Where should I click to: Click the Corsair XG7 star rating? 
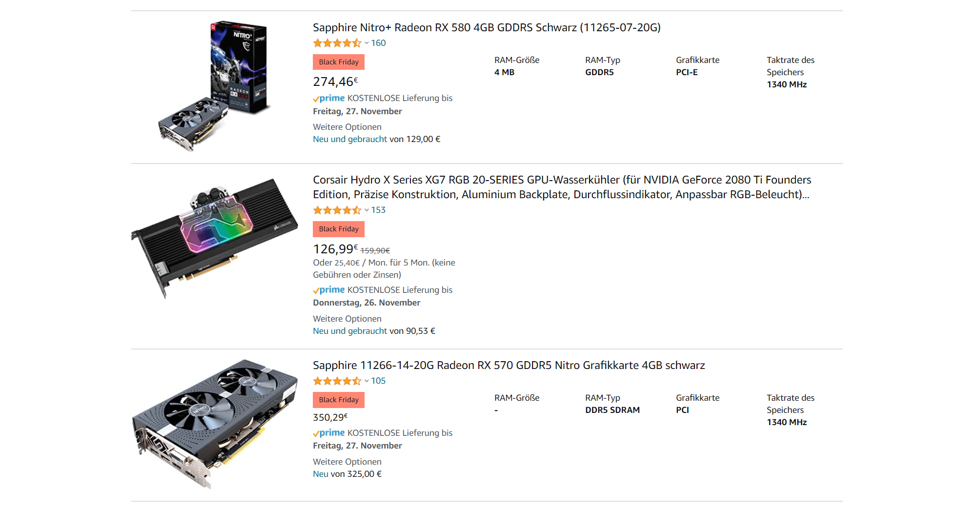coord(337,210)
